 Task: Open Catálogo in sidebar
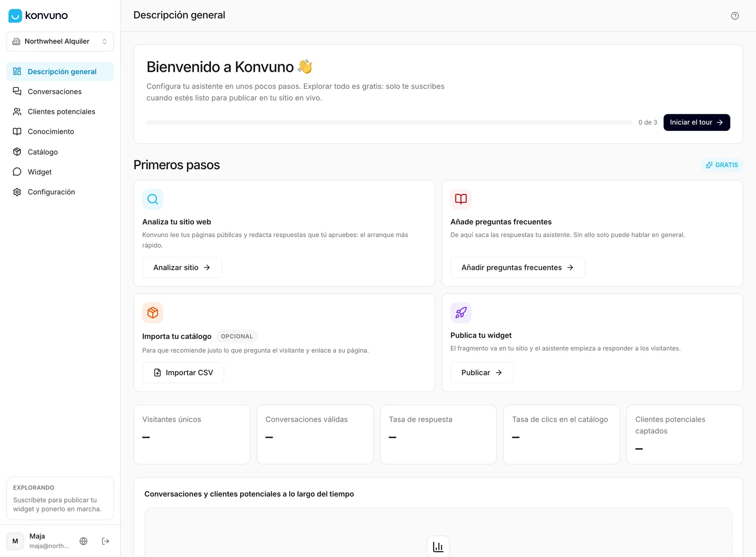pos(60,152)
